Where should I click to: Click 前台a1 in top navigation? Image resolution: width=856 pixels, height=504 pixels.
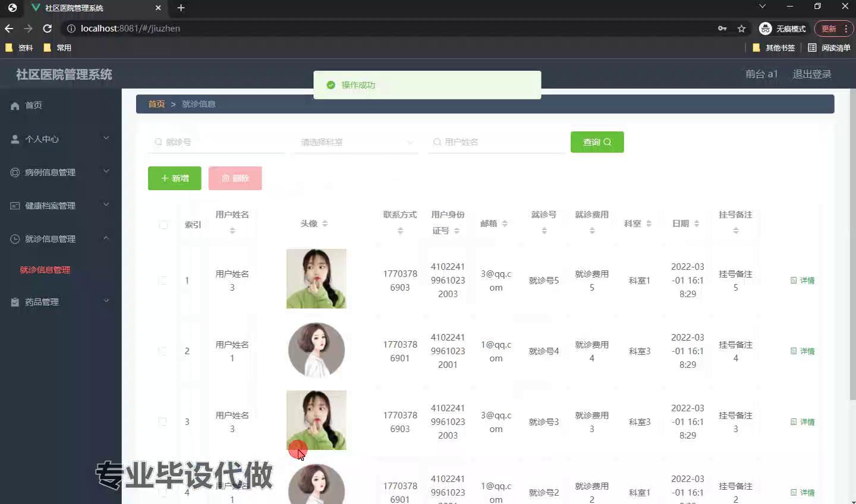(762, 74)
